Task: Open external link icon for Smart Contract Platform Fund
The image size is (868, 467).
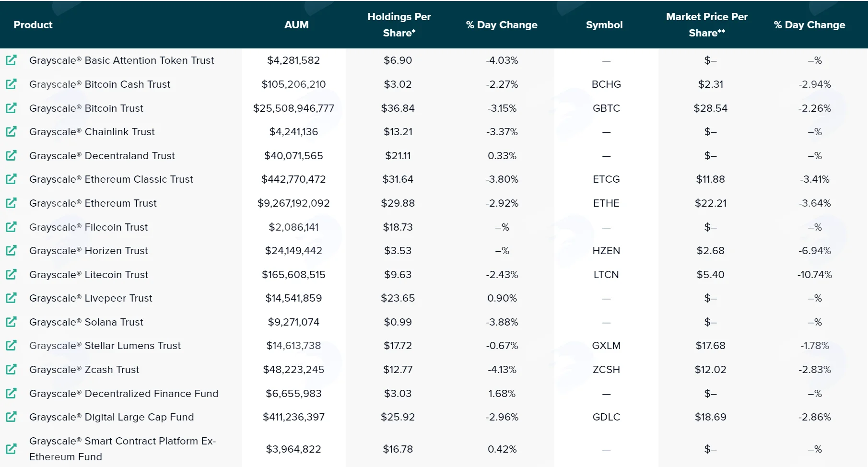Action: pos(11,449)
